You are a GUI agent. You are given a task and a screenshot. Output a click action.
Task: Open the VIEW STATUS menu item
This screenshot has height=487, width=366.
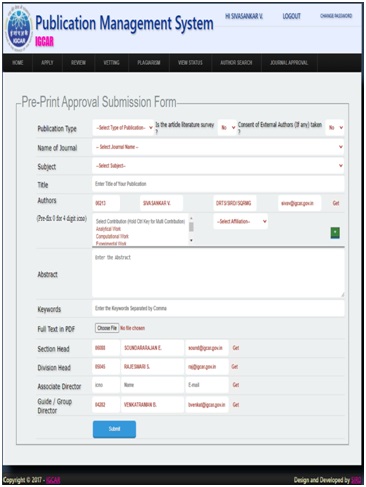click(x=190, y=62)
